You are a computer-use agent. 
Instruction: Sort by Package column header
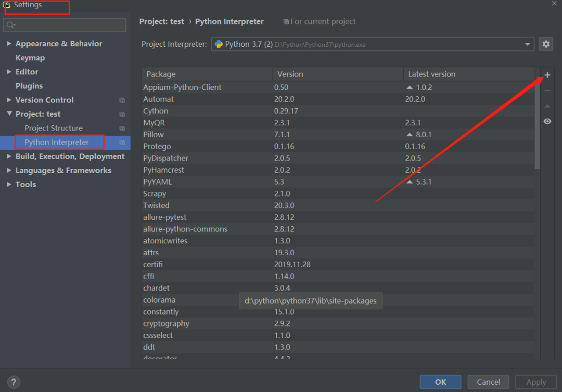point(207,74)
